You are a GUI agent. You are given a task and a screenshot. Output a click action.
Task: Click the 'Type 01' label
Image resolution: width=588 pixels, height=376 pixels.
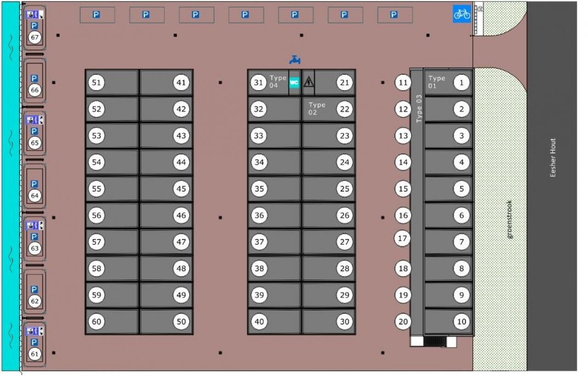coord(437,82)
